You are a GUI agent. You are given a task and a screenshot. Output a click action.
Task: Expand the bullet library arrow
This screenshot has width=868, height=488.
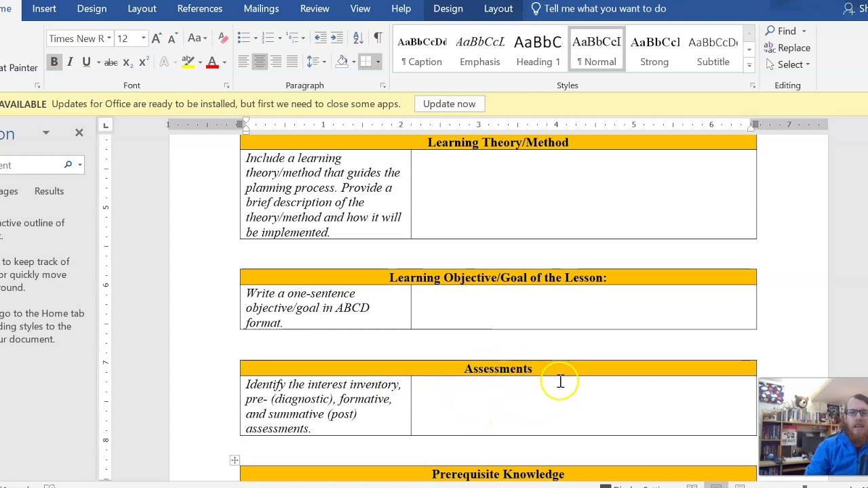(x=255, y=39)
